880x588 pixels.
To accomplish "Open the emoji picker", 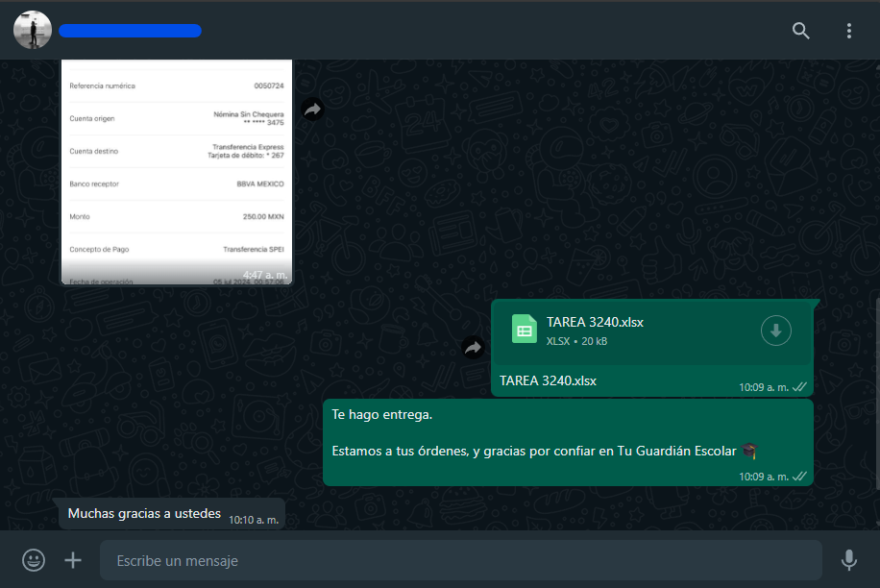I will point(34,560).
